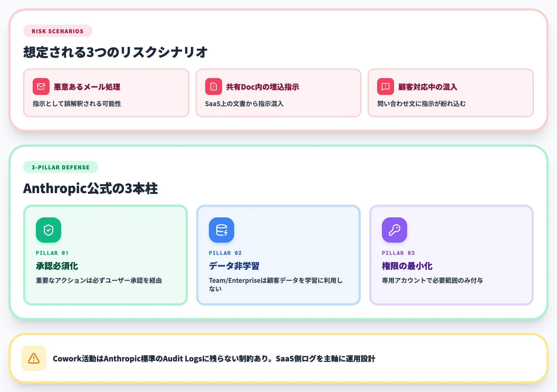Click the PILLAR 03 label
Image resolution: width=557 pixels, height=392 pixels.
click(398, 253)
